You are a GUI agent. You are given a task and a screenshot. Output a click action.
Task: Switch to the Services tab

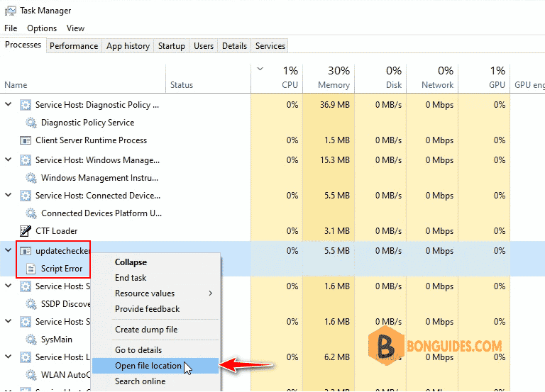pyautogui.click(x=270, y=46)
